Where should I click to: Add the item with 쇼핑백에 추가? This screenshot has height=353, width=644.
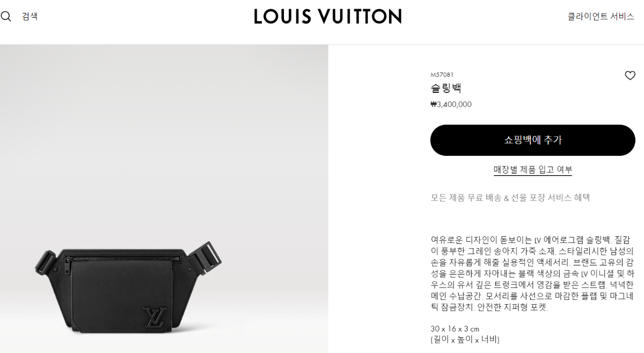click(533, 140)
